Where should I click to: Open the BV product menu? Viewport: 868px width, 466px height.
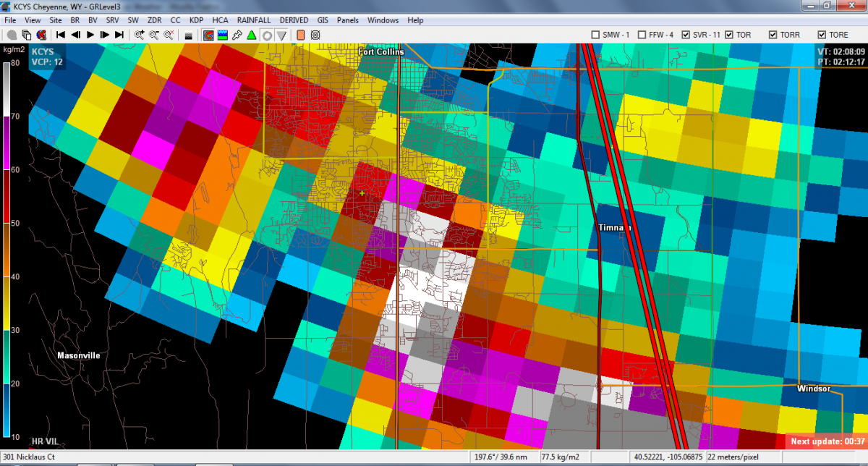pyautogui.click(x=93, y=20)
